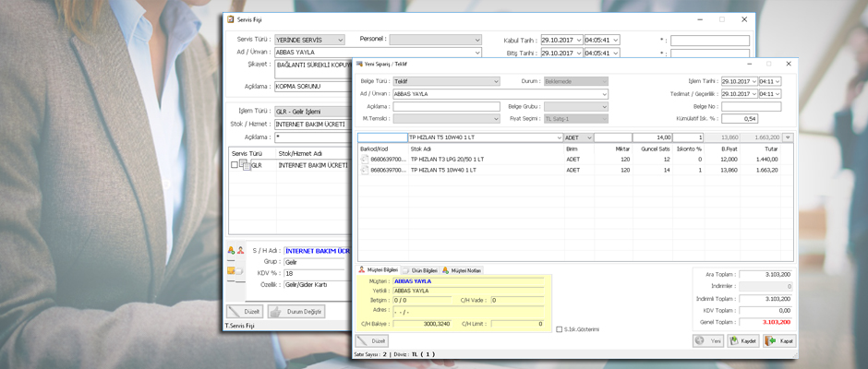
Task: Click the blue Müşteri name ABBAS YAYLA
Action: [413, 281]
